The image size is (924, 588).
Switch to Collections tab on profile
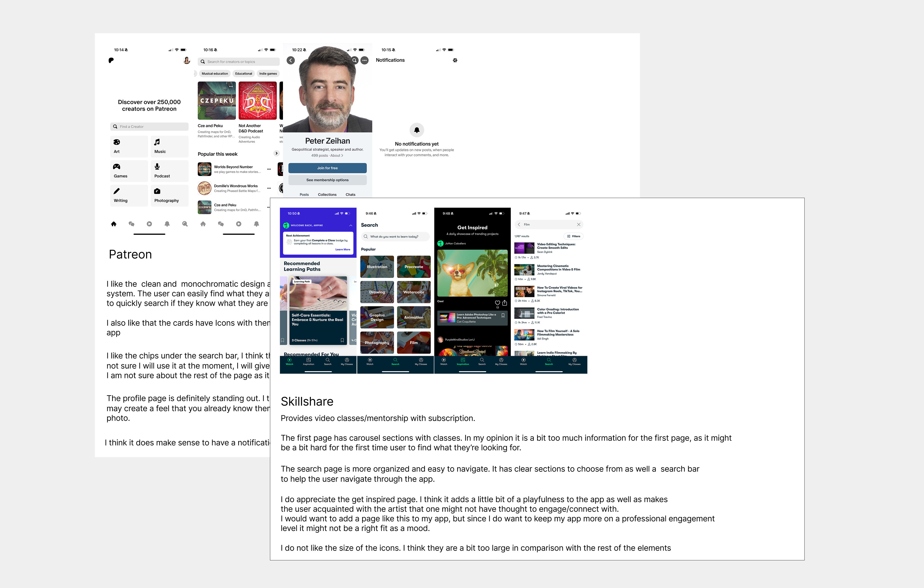point(327,194)
